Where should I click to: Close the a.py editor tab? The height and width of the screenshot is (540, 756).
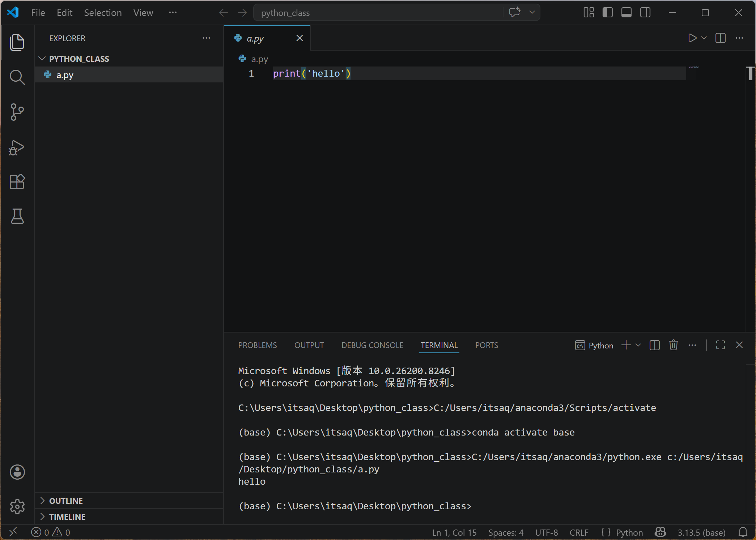[300, 38]
